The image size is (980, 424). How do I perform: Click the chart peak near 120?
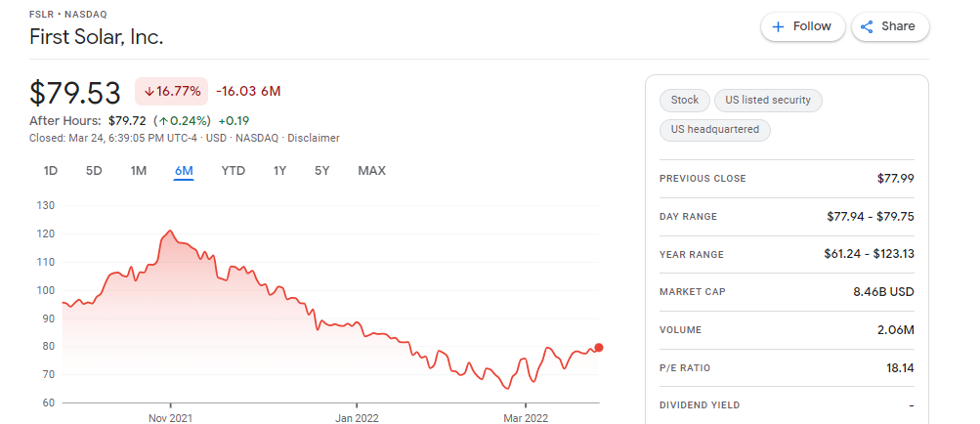tap(170, 231)
